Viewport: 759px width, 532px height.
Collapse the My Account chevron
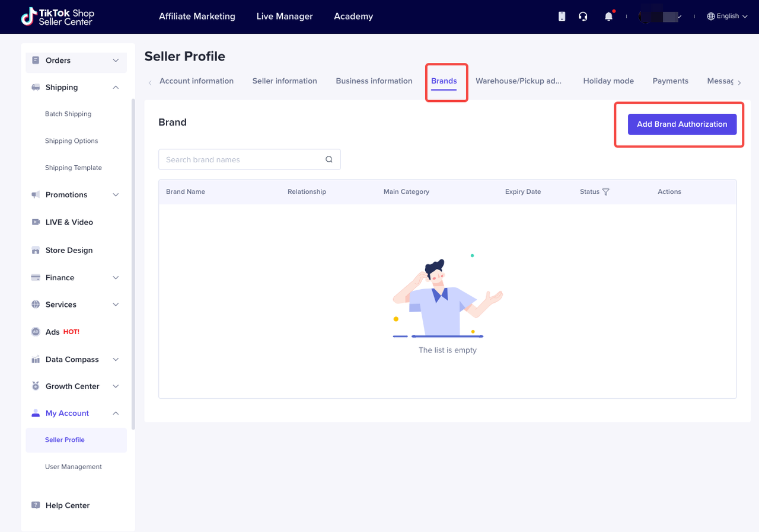(x=116, y=414)
